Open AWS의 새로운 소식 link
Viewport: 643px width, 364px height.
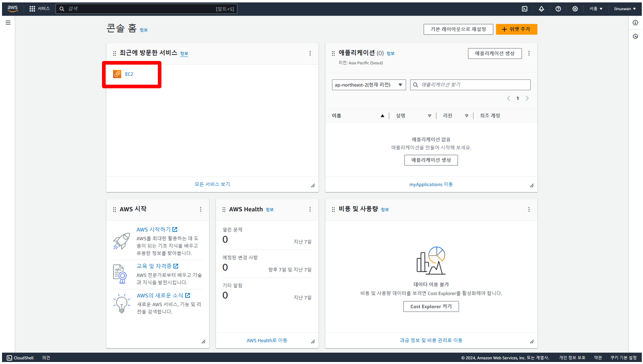click(x=163, y=295)
